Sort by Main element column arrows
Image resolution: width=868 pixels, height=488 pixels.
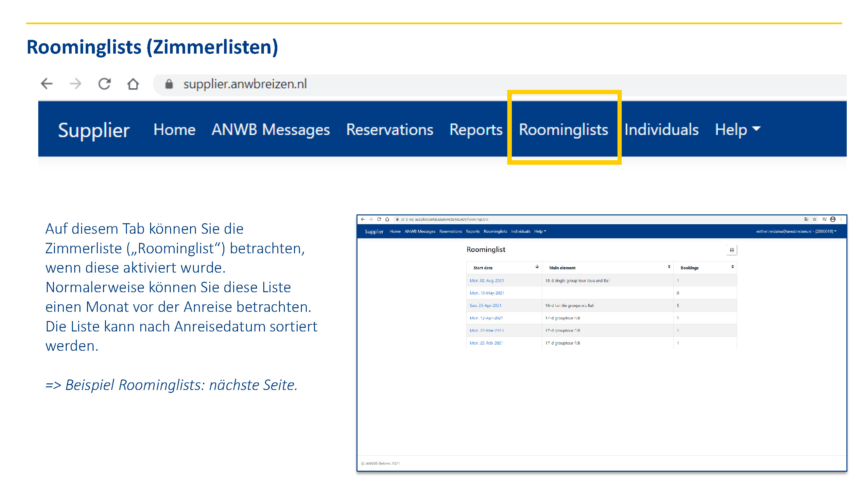[x=669, y=267]
